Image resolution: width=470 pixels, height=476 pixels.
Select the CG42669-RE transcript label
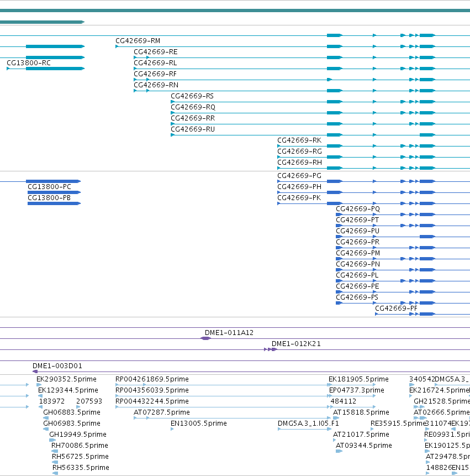pyautogui.click(x=156, y=52)
